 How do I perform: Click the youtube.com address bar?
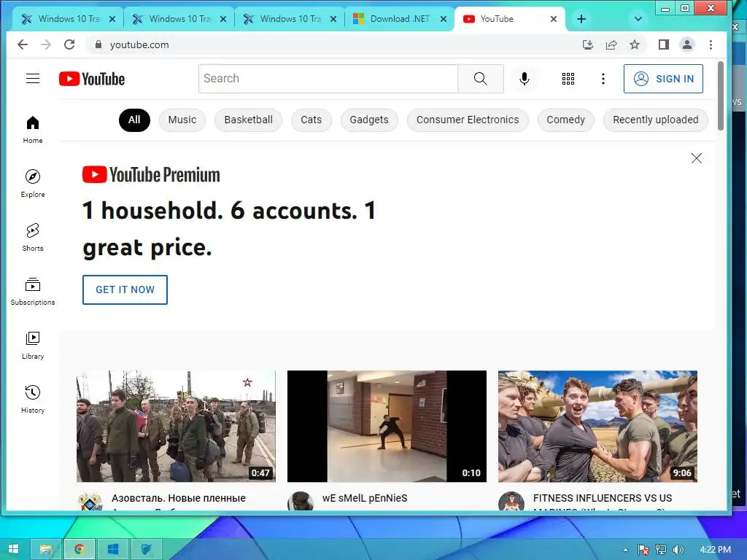click(x=333, y=44)
